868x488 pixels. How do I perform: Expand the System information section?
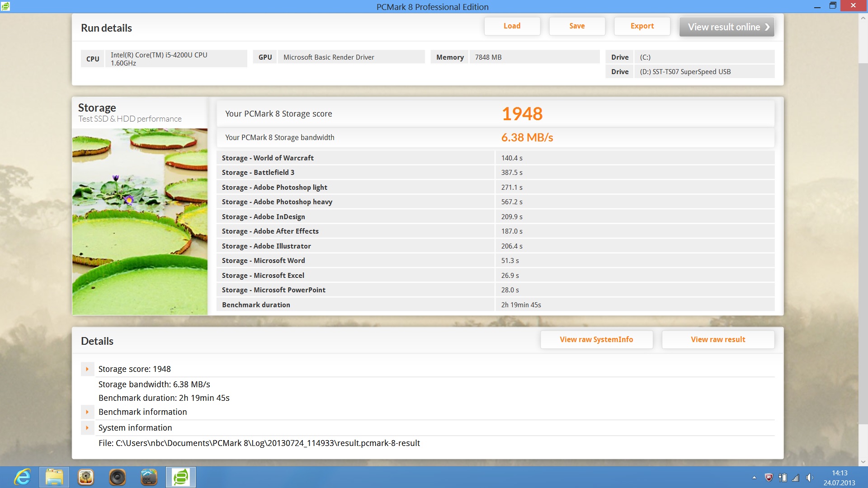tap(87, 427)
